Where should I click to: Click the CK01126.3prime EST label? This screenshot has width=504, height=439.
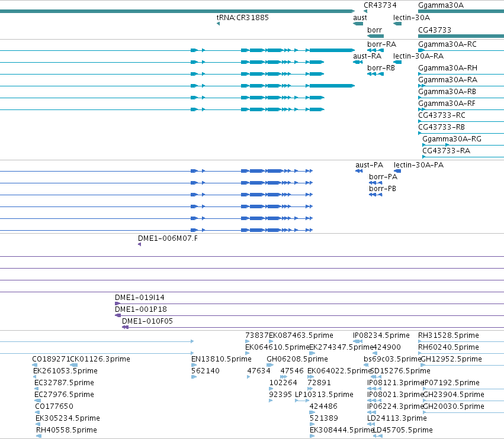coord(100,359)
